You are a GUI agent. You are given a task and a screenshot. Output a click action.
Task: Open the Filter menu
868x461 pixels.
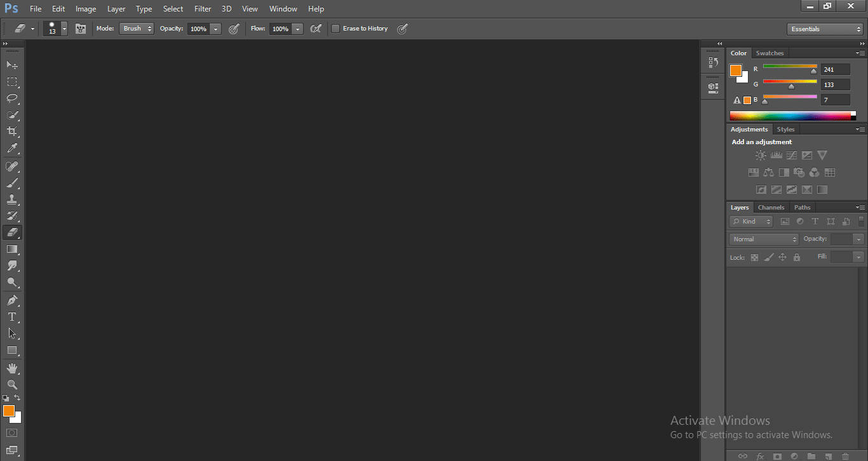(202, 8)
